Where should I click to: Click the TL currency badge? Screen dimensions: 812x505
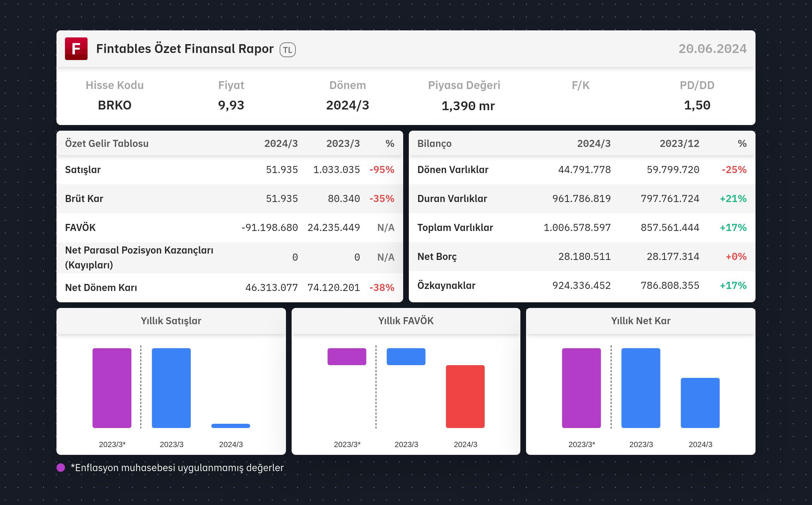(287, 50)
